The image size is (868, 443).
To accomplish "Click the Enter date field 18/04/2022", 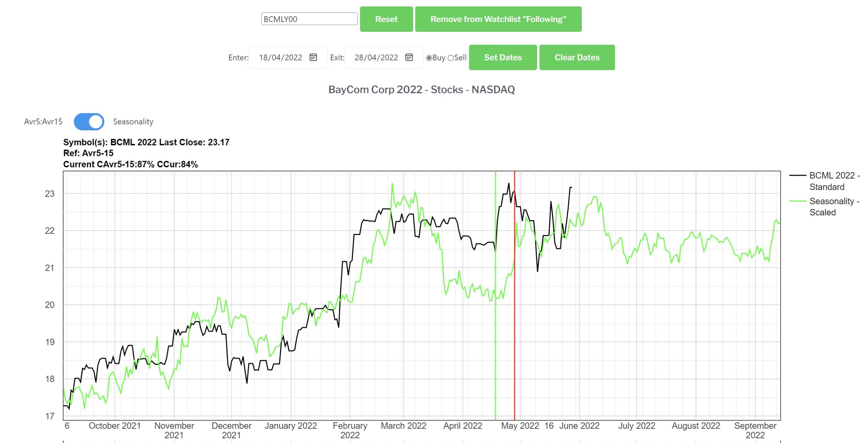I will tap(288, 57).
